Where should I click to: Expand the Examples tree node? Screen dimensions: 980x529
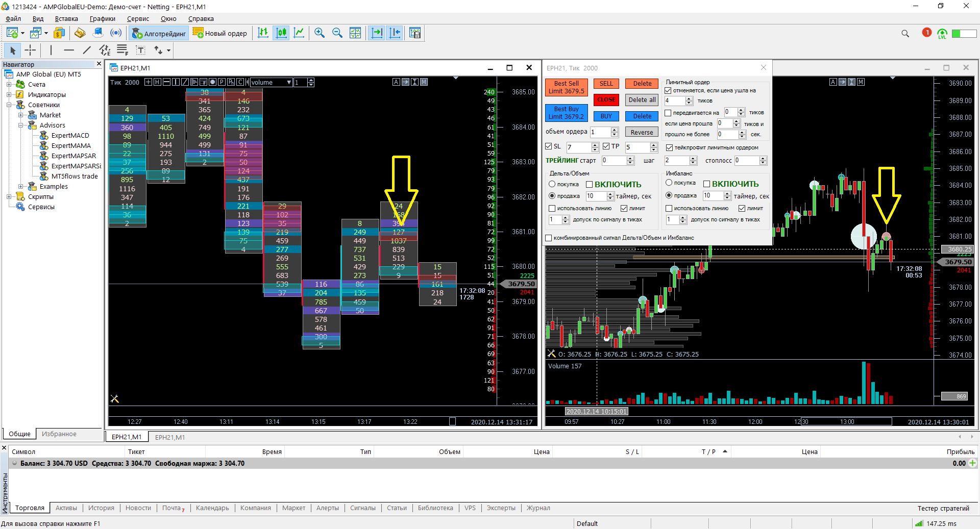20,186
